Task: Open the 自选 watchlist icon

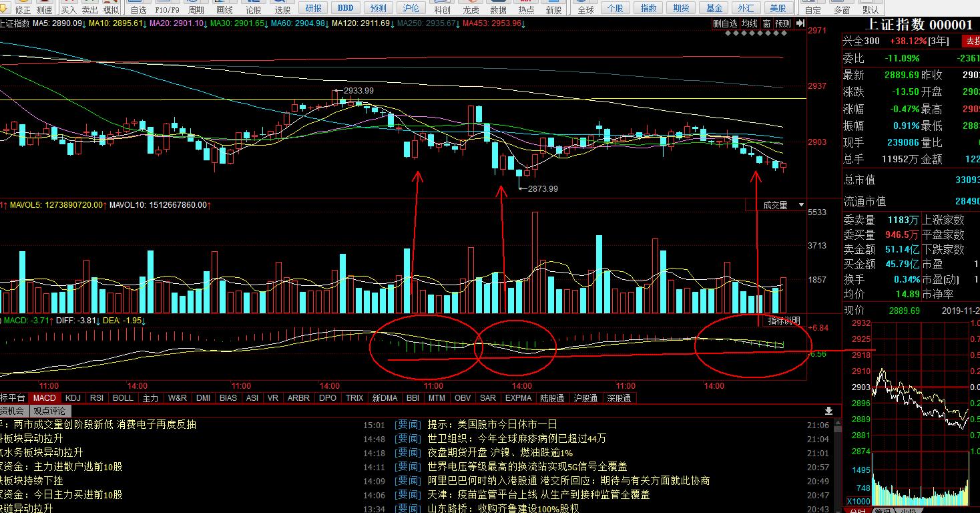Action: pyautogui.click(x=139, y=8)
